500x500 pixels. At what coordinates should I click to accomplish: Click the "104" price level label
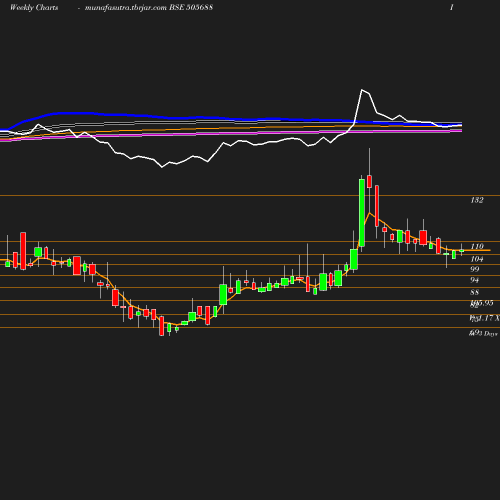coord(477,259)
